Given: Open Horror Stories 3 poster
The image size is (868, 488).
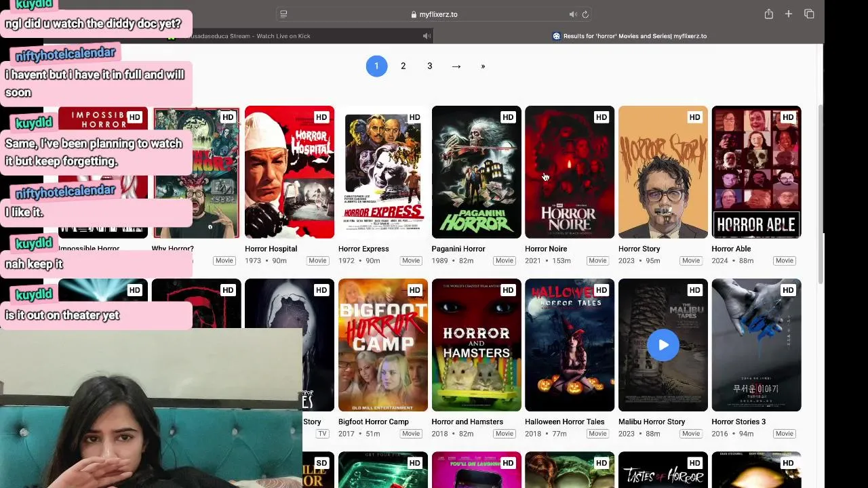Looking at the screenshot, I should point(757,345).
